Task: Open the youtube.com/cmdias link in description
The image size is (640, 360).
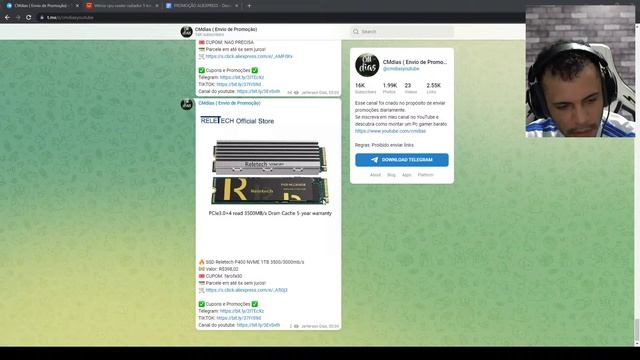Action: pos(390,131)
